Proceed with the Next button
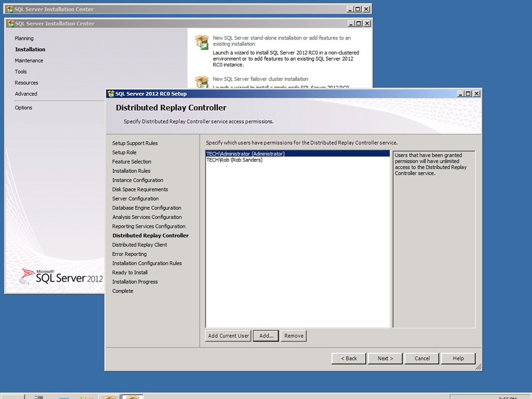Image resolution: width=532 pixels, height=399 pixels. 385,358
